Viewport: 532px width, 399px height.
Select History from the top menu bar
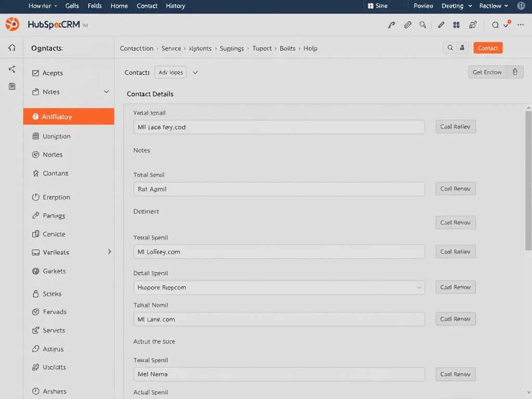click(175, 6)
